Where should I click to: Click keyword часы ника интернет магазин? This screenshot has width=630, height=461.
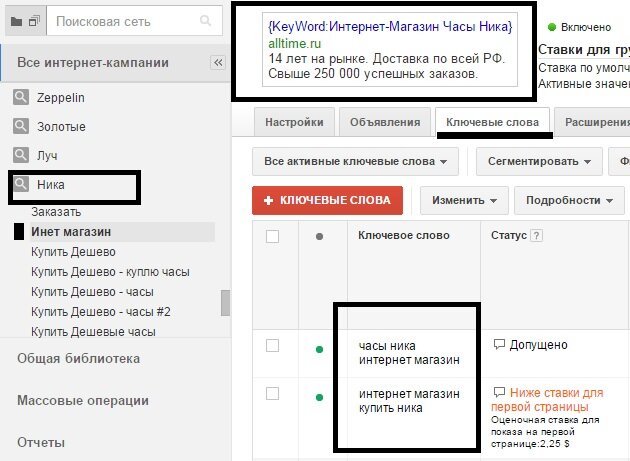tap(409, 352)
